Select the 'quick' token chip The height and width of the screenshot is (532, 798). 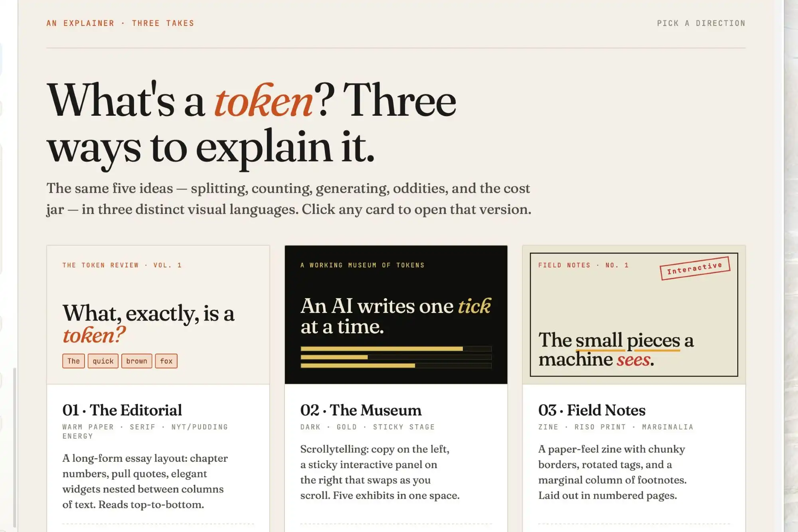point(103,361)
